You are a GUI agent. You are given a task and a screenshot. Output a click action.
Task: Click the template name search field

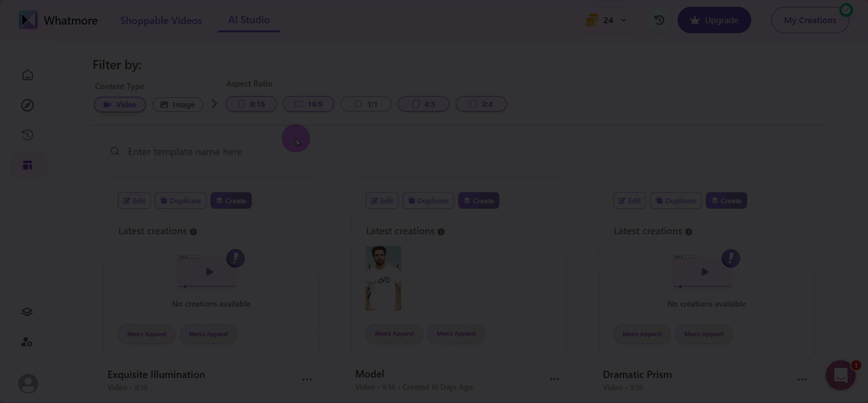coord(228,151)
